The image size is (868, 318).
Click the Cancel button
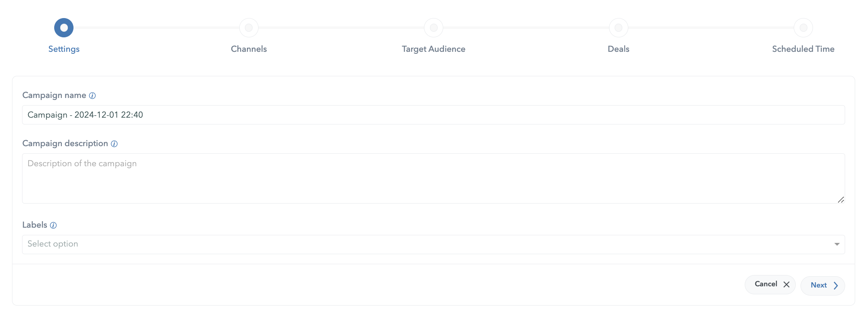point(770,284)
